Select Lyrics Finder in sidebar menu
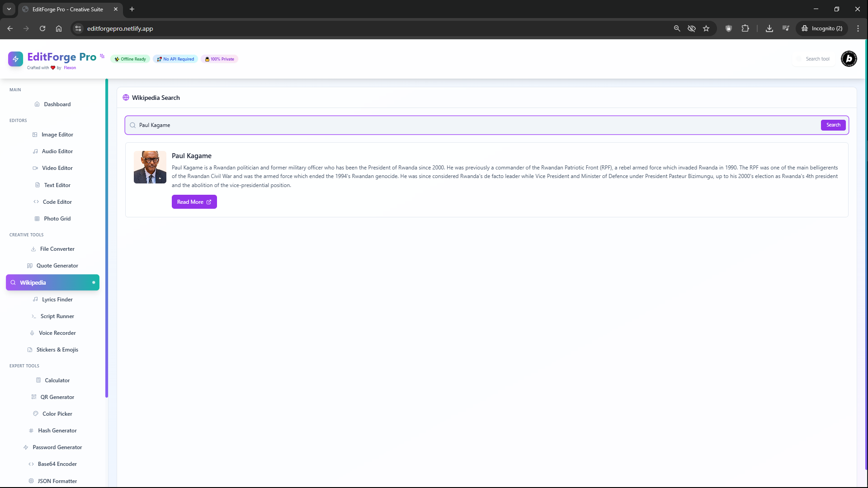Image resolution: width=868 pixels, height=488 pixels. [x=57, y=300]
